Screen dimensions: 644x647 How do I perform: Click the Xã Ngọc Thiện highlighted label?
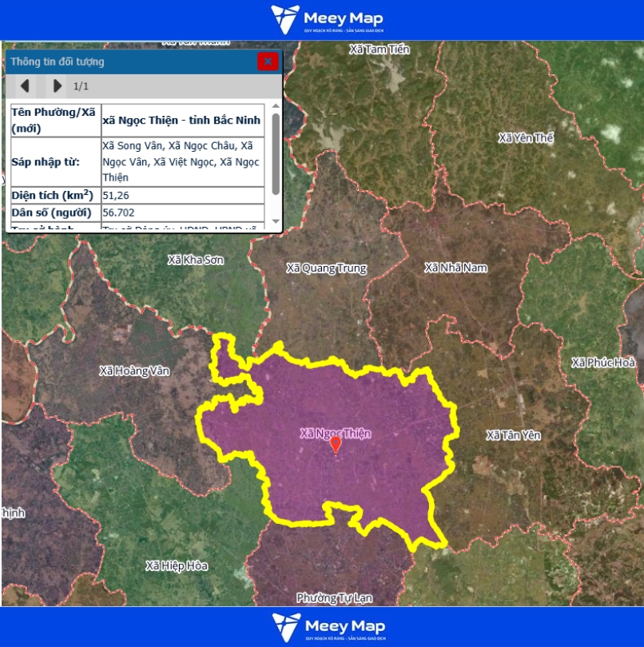(x=336, y=433)
